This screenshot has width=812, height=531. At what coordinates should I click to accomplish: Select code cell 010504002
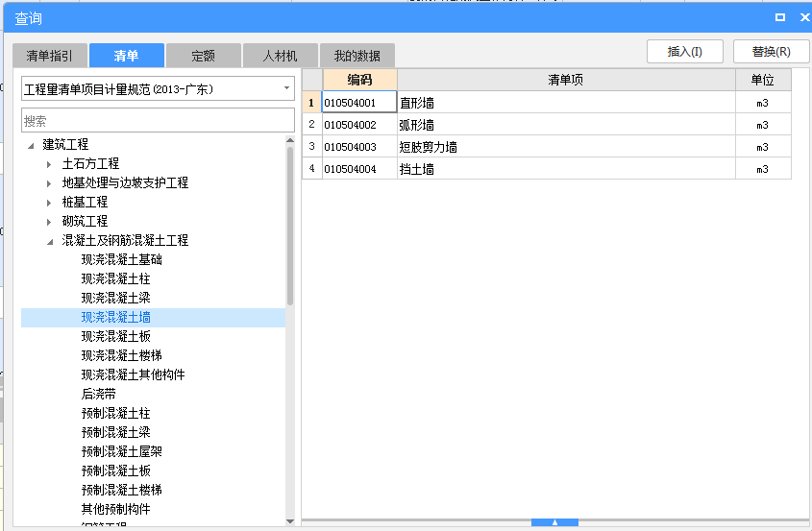click(x=359, y=125)
